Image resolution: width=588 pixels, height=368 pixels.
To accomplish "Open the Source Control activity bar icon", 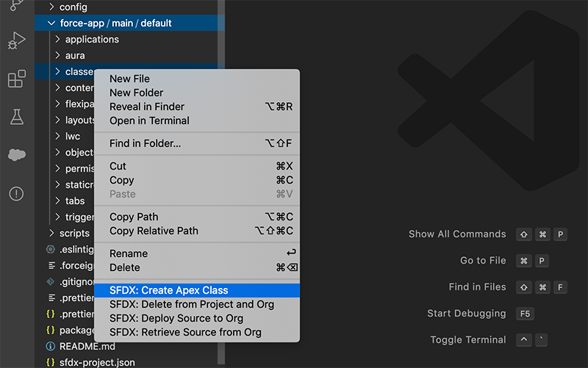I will click(16, 6).
